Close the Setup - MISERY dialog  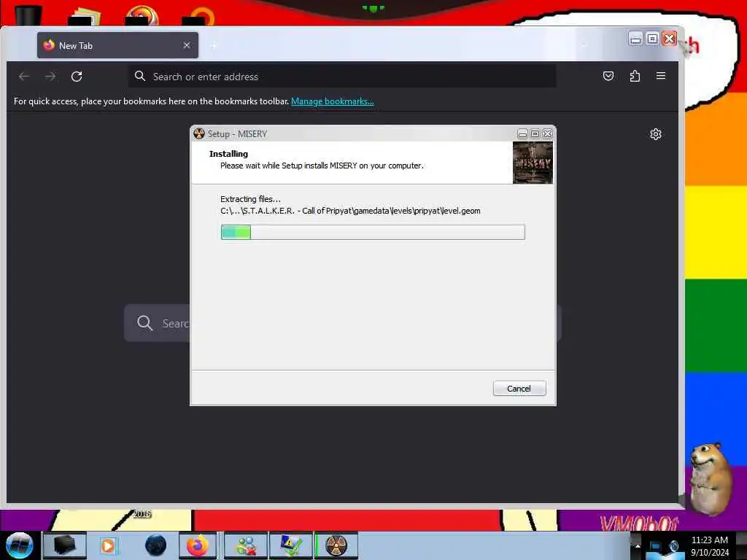point(547,134)
